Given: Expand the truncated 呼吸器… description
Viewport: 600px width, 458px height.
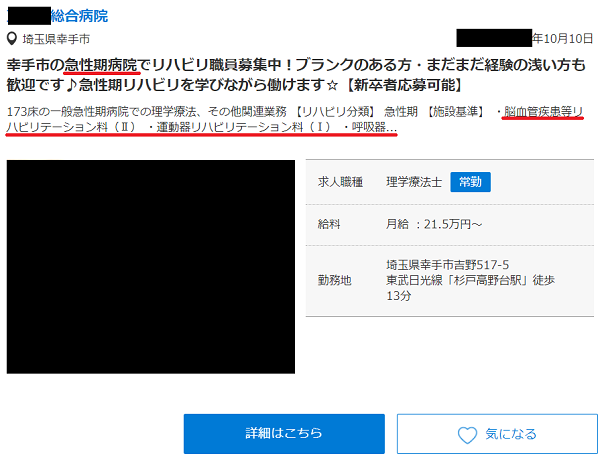Looking at the screenshot, I should 373,129.
